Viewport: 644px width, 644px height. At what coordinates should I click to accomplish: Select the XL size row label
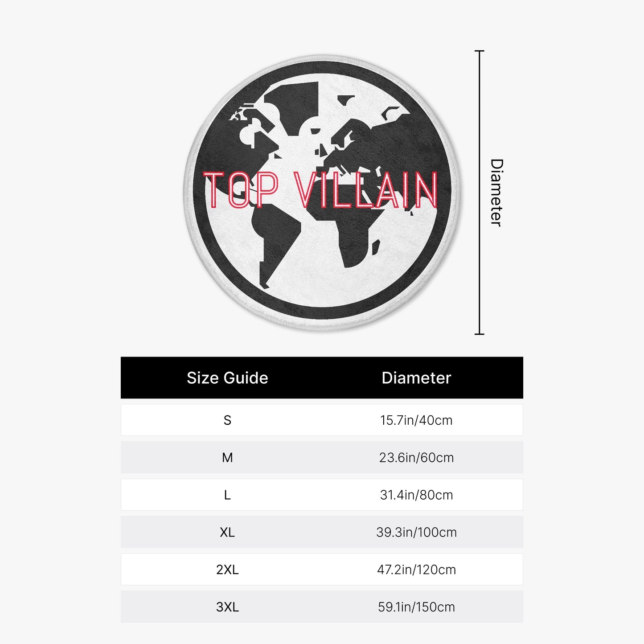click(227, 533)
